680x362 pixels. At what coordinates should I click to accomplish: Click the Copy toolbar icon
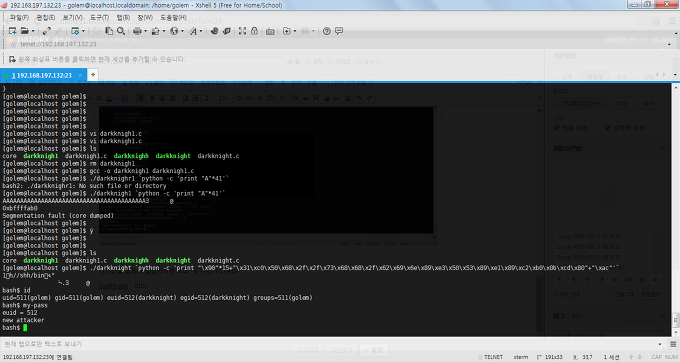[x=109, y=31]
